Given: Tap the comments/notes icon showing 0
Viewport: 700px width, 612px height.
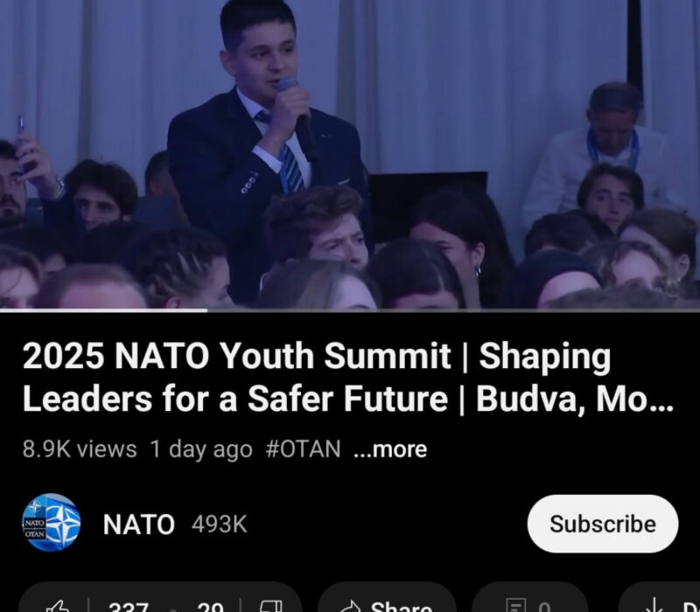Looking at the screenshot, I should [516, 606].
